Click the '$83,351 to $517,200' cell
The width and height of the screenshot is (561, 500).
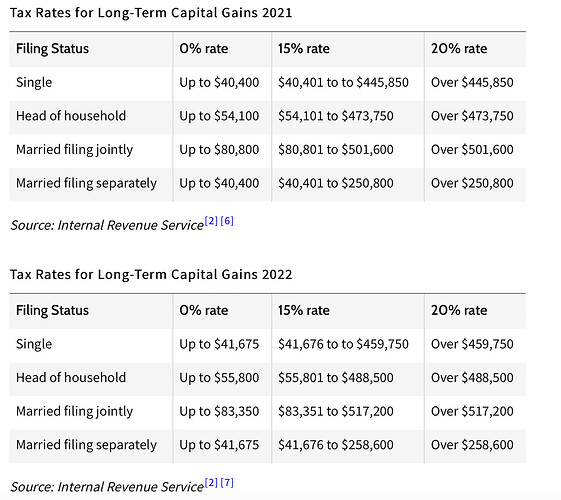click(336, 411)
